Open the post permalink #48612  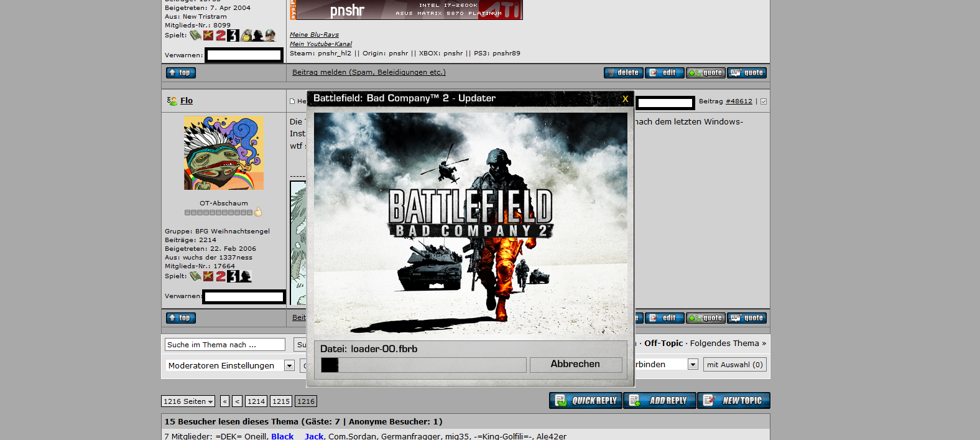[739, 101]
